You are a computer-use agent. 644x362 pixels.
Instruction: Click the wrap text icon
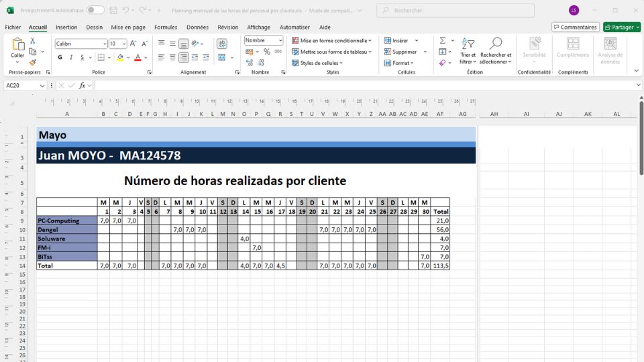222,44
